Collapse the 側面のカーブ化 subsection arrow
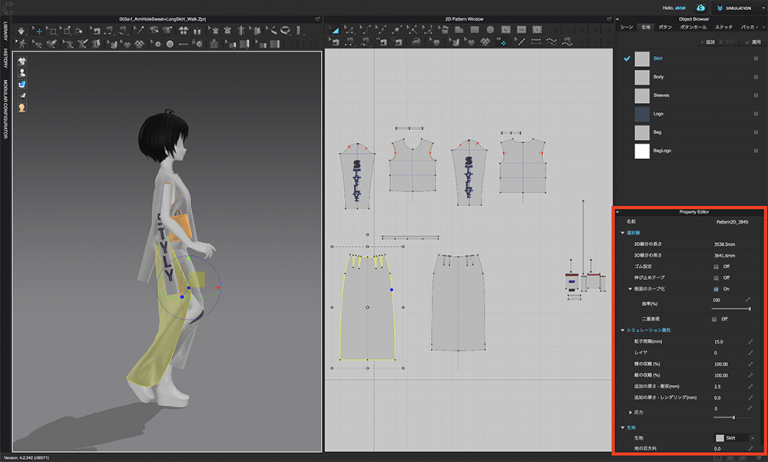 tap(630, 289)
